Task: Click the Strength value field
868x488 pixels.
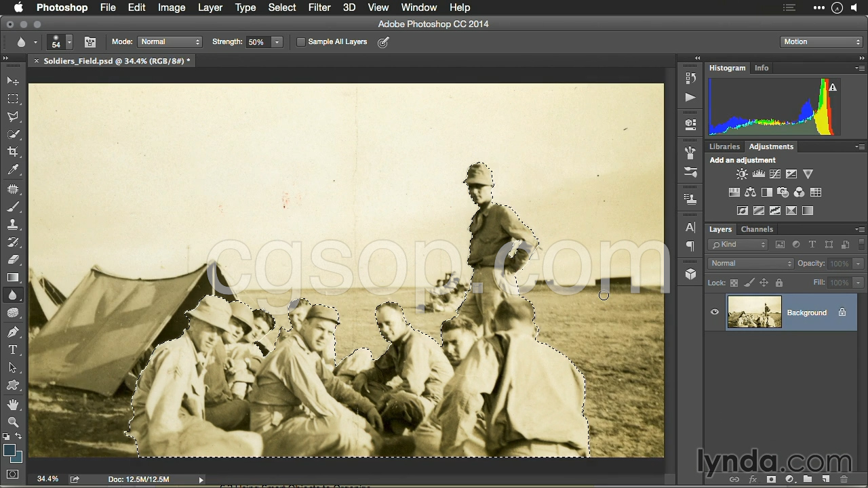Action: [258, 42]
